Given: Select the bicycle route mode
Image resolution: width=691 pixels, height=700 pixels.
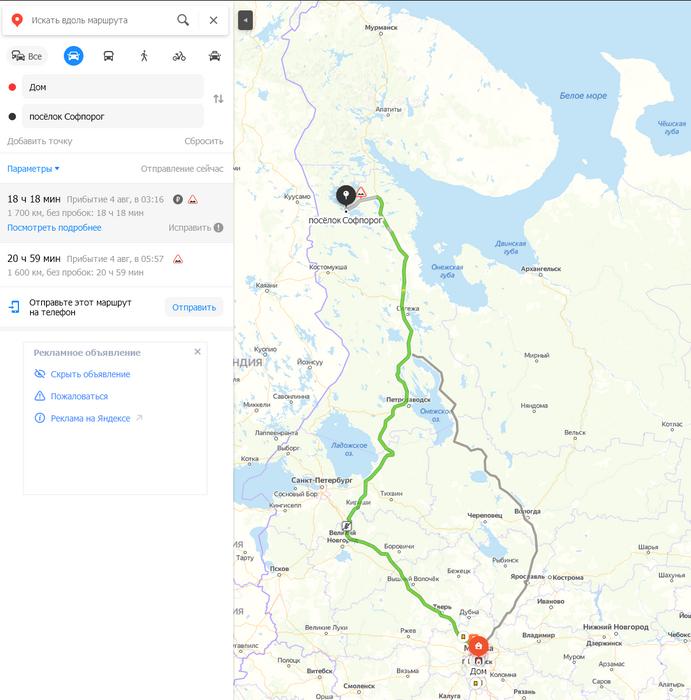Looking at the screenshot, I should tap(179, 56).
